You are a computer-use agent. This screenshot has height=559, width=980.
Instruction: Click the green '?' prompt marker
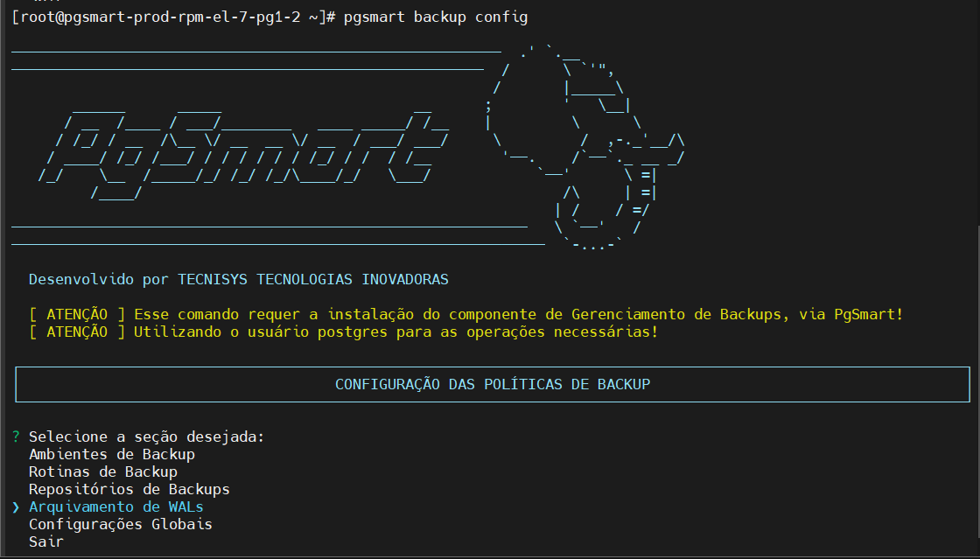click(17, 437)
